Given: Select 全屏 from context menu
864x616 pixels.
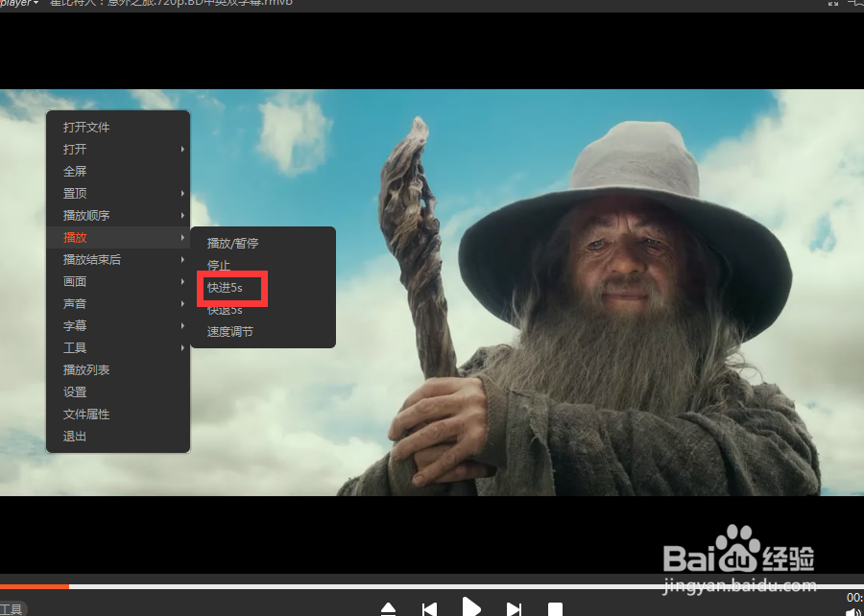Looking at the screenshot, I should 118,171.
